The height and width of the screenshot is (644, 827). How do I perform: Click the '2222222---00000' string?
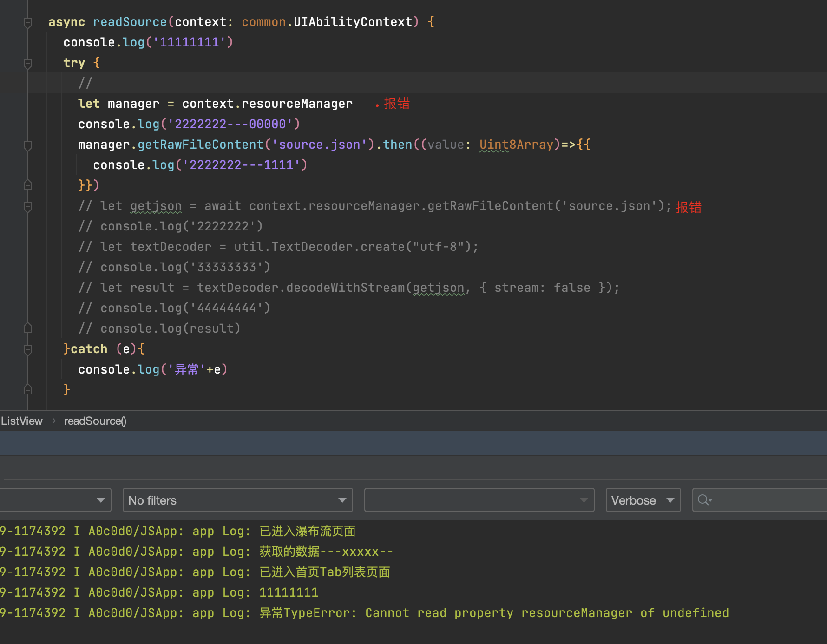point(230,124)
